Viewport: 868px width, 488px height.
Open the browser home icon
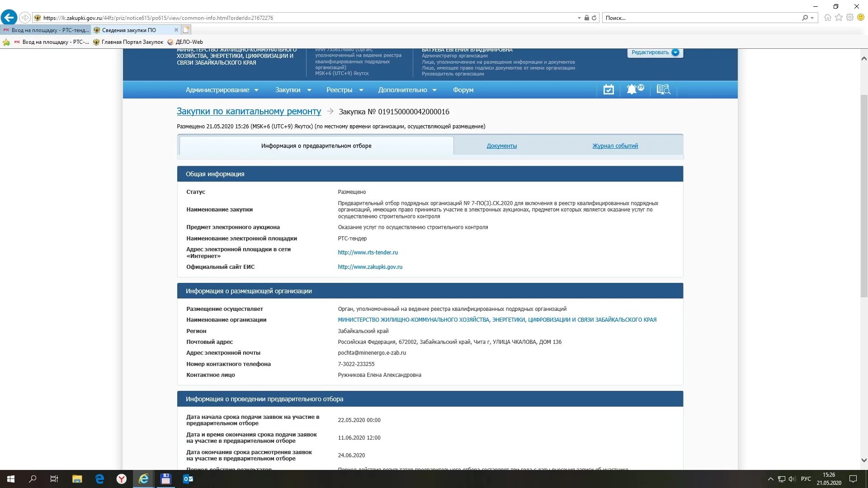[x=827, y=18]
